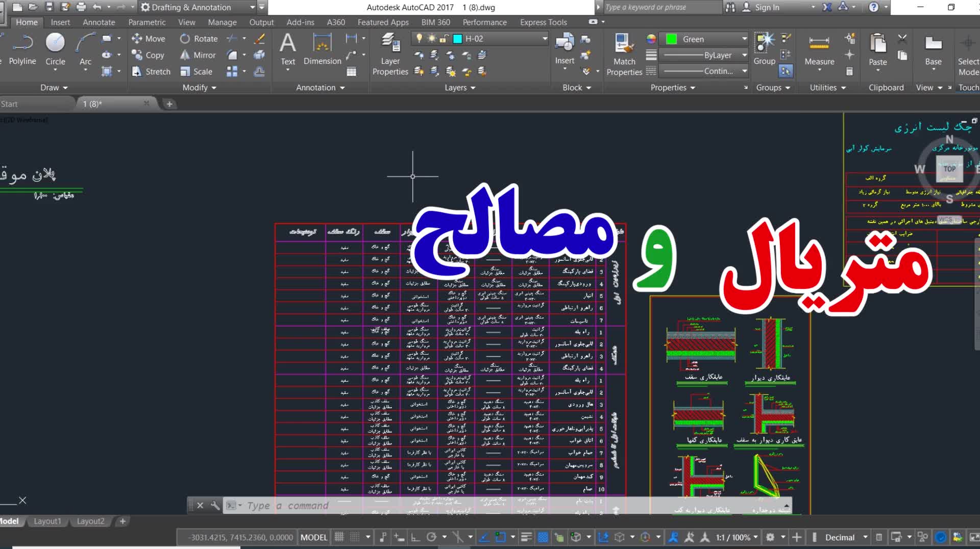Open Layer Properties manager

point(390,54)
